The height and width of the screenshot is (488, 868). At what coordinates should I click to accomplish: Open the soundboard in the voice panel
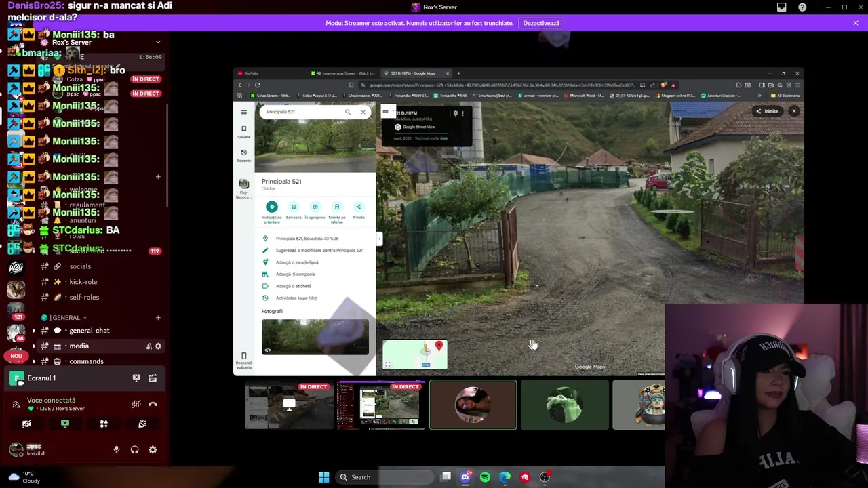tap(142, 424)
